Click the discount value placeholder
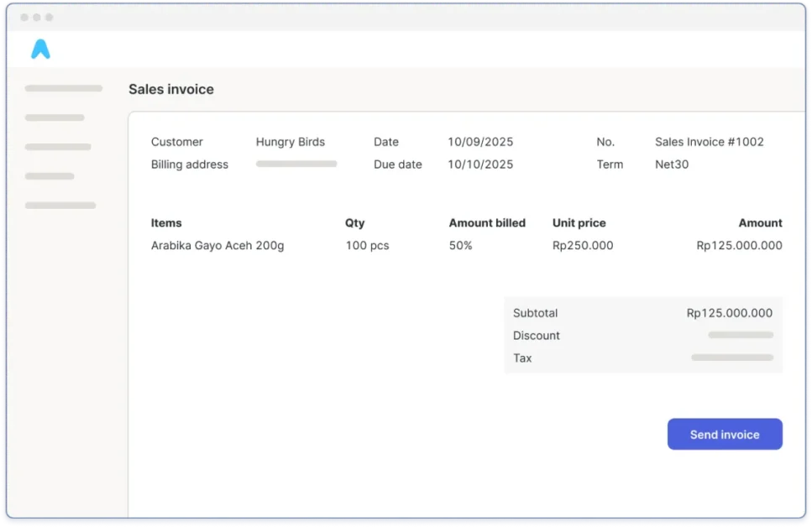Viewport: 812px width, 527px height. click(740, 335)
